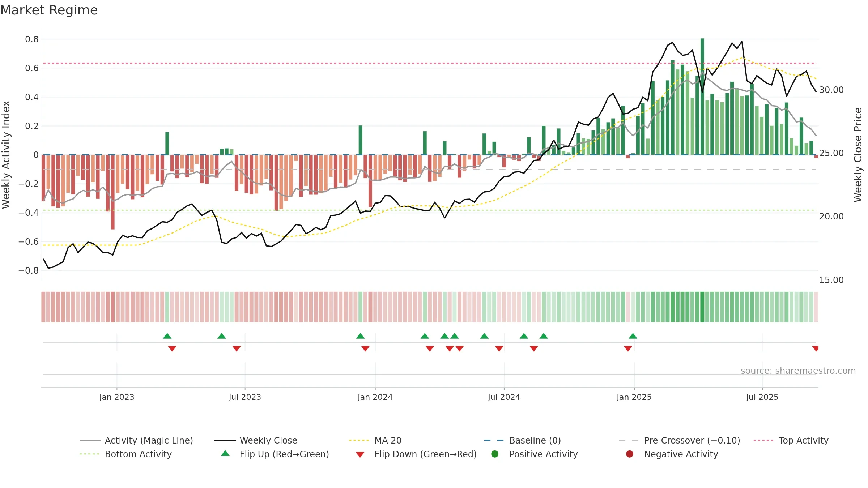Toggle the Flip Down (Green→Red) legend entry
The width and height of the screenshot is (868, 488).
(416, 454)
